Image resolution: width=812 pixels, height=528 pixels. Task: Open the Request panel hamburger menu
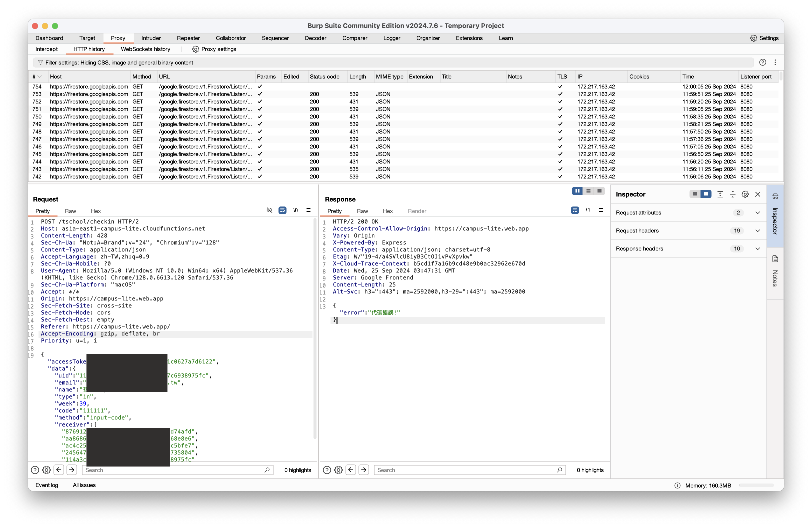pyautogui.click(x=308, y=210)
